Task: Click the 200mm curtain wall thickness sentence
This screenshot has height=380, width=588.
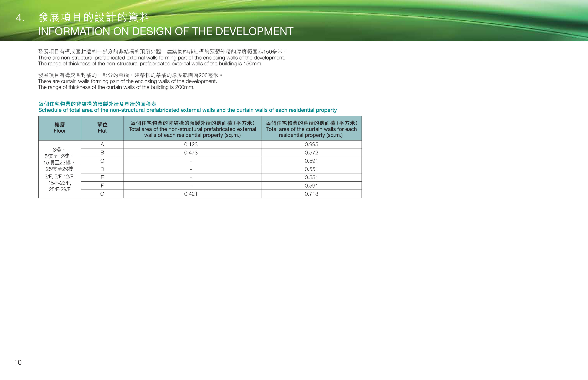Action: coord(116,87)
